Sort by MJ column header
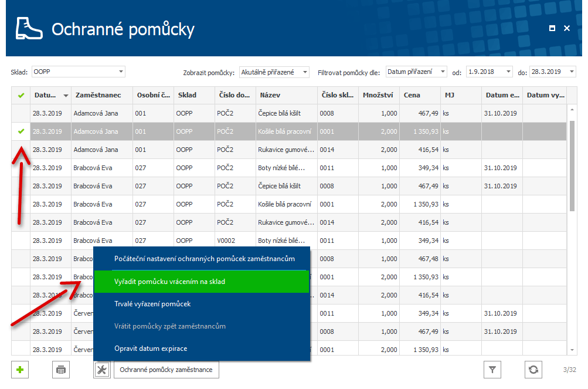 [x=461, y=96]
